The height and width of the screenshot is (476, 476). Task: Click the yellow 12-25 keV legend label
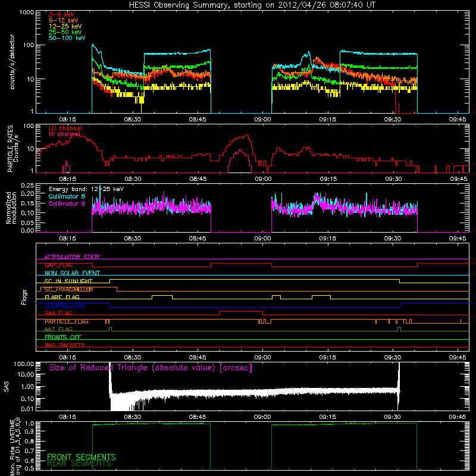pyautogui.click(x=65, y=26)
